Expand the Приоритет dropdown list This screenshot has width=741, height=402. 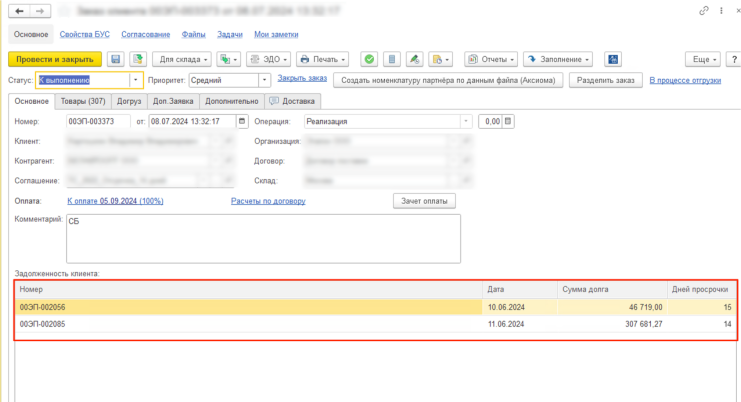[264, 80]
